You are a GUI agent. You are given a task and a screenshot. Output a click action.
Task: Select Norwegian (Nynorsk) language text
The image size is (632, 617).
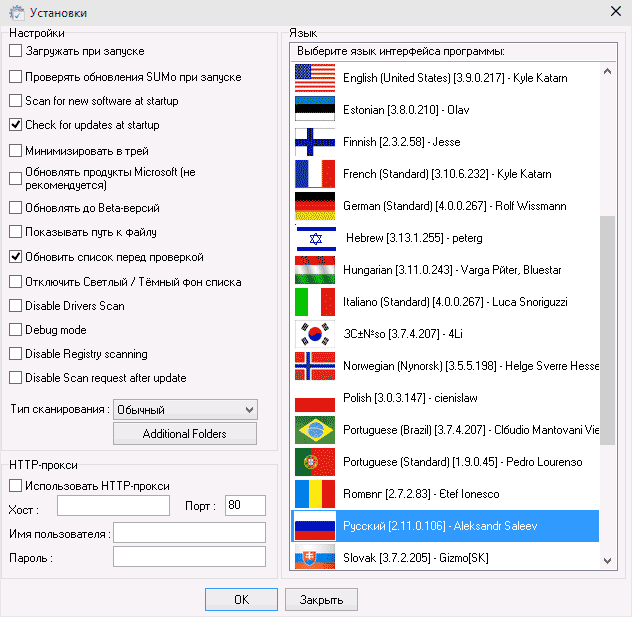471,366
